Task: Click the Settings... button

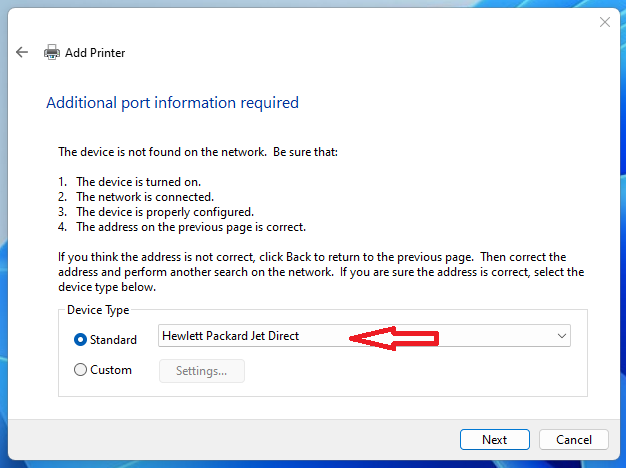Action: click(x=202, y=371)
